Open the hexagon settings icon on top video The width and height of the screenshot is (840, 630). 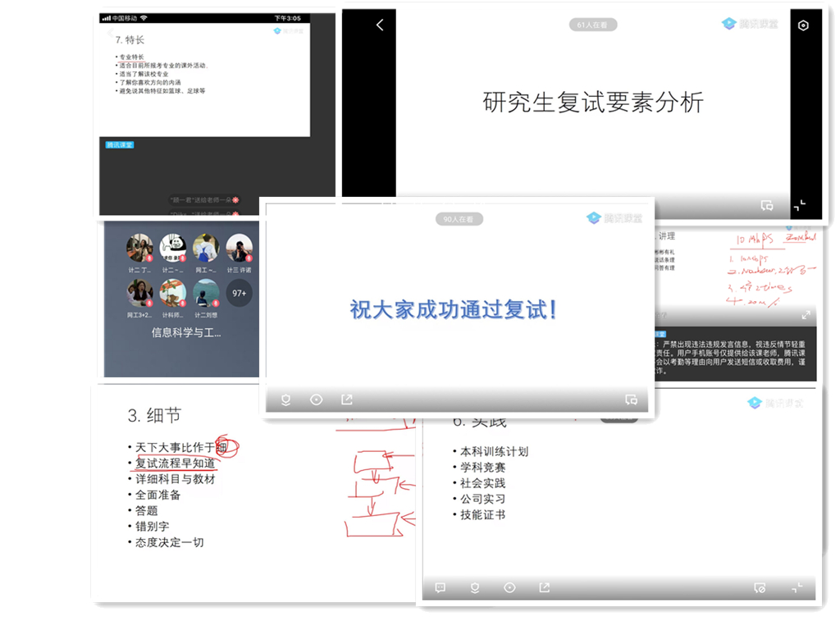click(x=803, y=25)
